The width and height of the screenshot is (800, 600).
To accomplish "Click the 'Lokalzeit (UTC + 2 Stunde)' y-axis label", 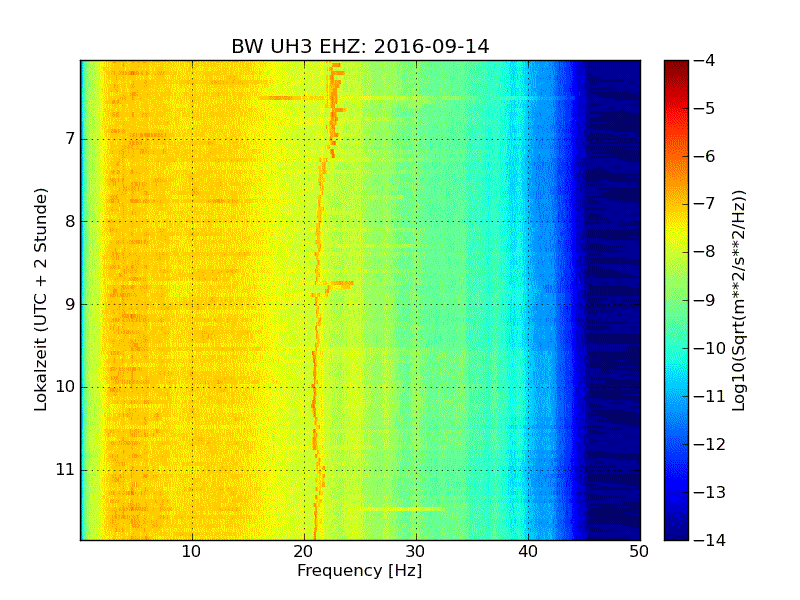I will 40,300.
